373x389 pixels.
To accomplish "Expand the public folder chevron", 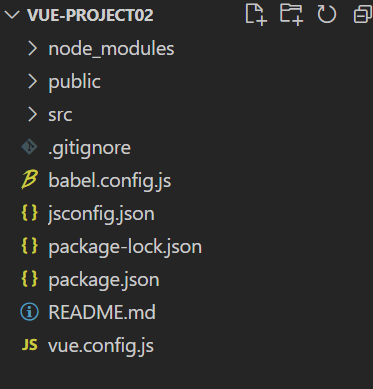I will point(33,82).
